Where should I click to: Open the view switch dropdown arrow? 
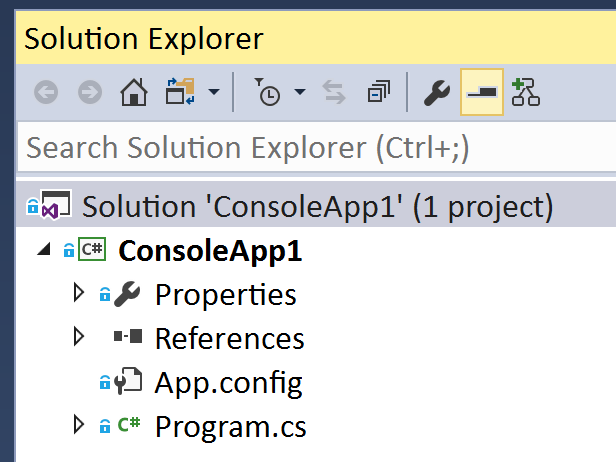click(x=213, y=94)
